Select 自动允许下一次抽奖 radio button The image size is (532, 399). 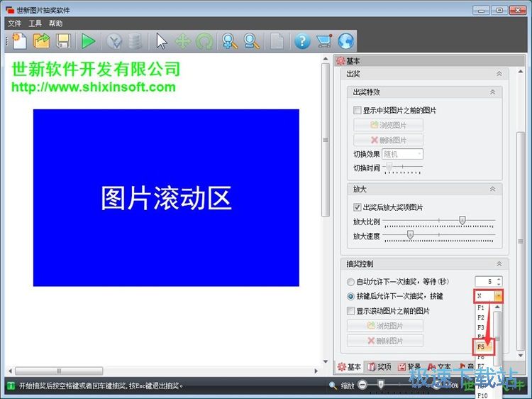click(x=350, y=282)
